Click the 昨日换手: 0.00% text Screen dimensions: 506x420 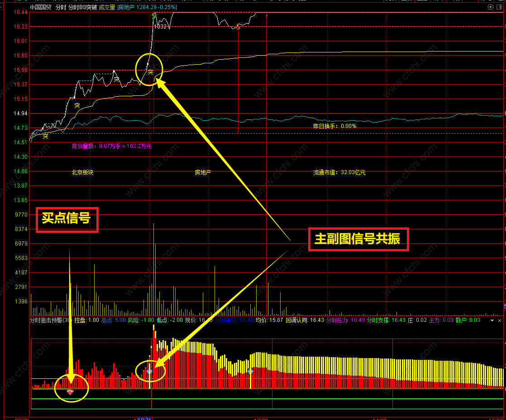334,126
